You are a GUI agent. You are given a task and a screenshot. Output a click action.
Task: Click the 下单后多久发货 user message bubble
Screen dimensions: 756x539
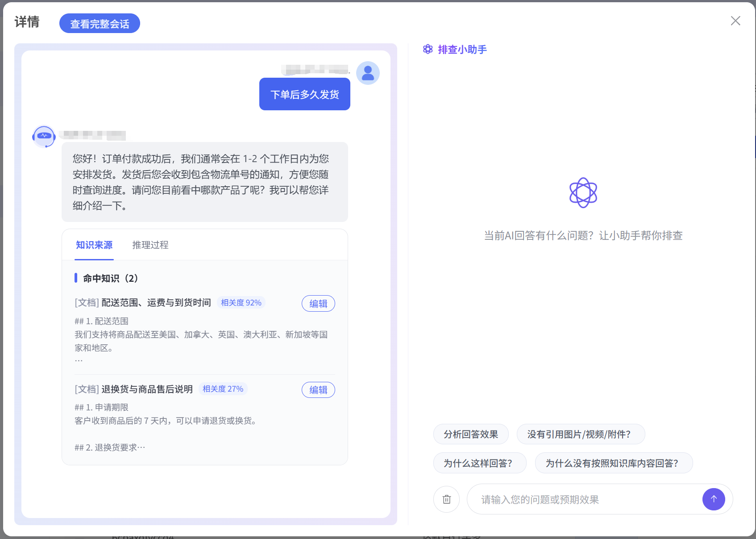(305, 94)
